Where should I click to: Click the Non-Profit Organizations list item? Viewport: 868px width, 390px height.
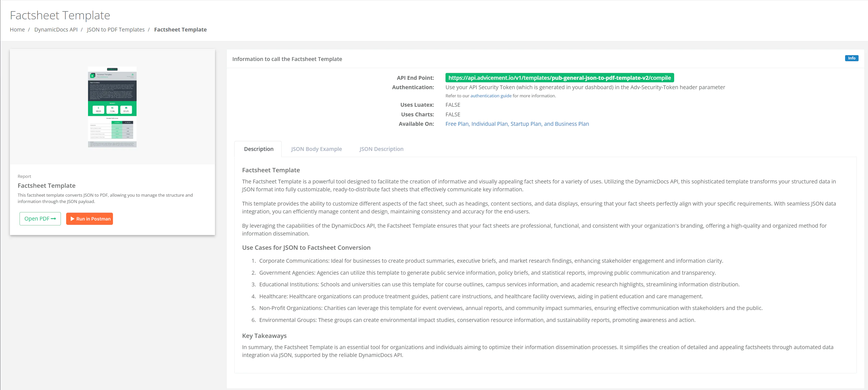coord(511,308)
